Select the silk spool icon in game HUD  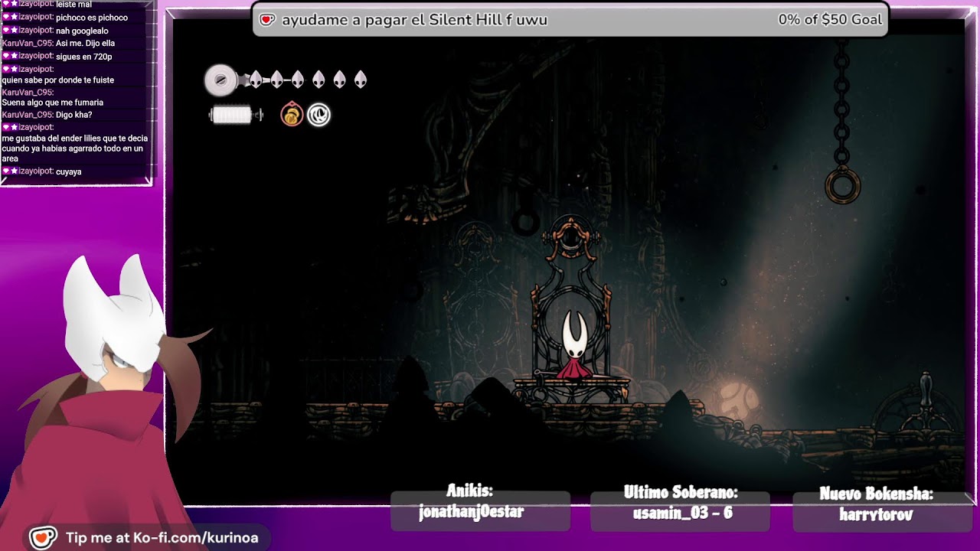220,80
